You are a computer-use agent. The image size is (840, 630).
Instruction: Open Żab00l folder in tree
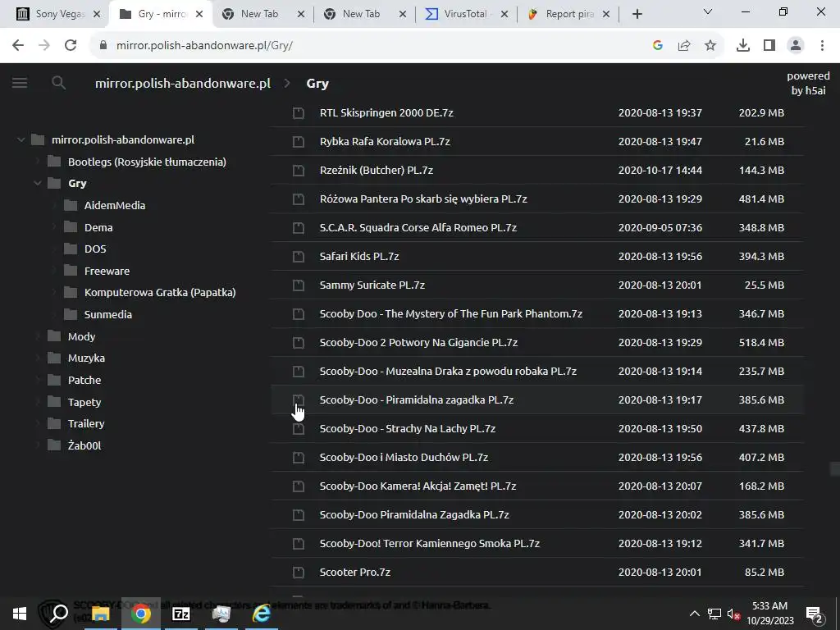[x=84, y=445]
